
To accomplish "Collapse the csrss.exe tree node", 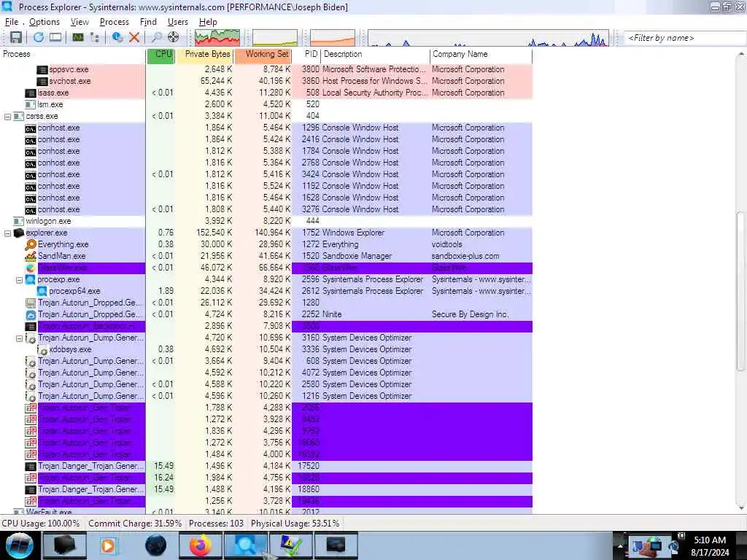I will click(x=7, y=116).
